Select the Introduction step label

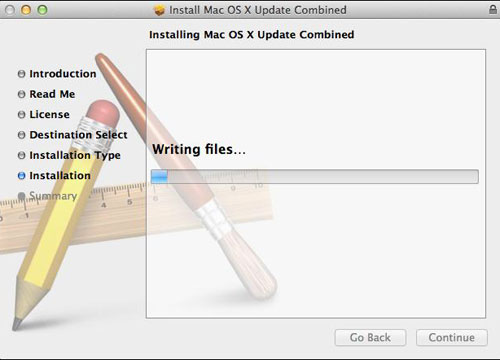[63, 74]
